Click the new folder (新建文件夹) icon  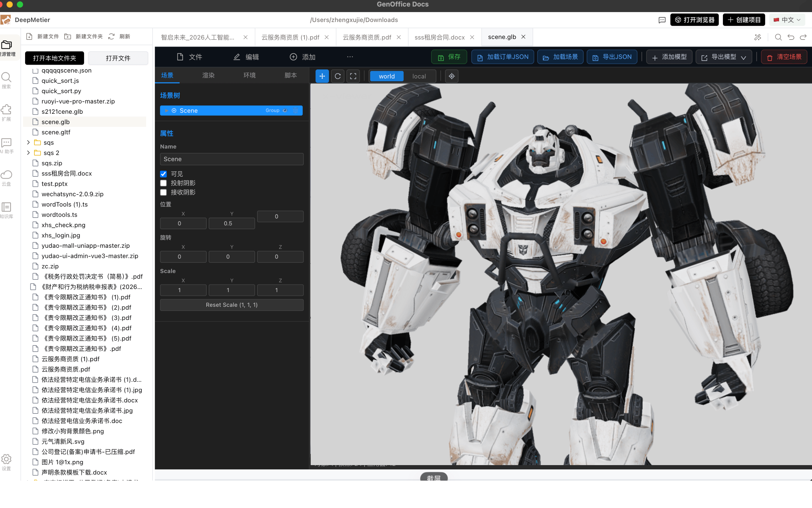(67, 37)
